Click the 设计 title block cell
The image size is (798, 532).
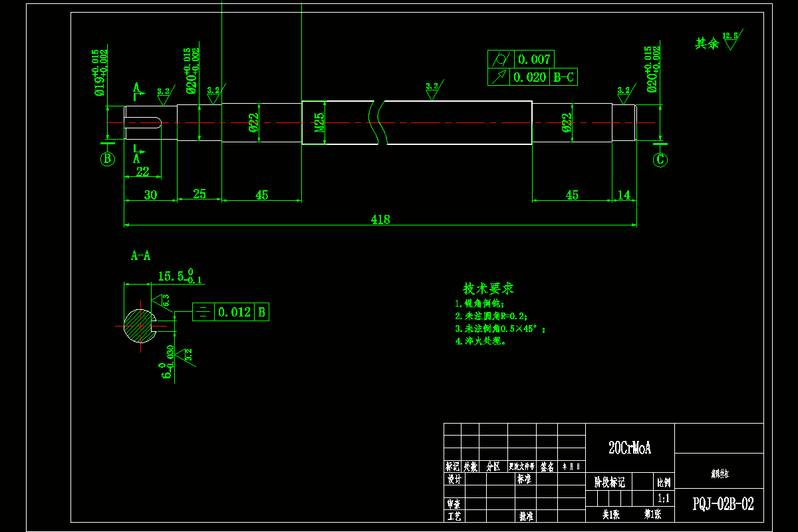click(x=453, y=479)
